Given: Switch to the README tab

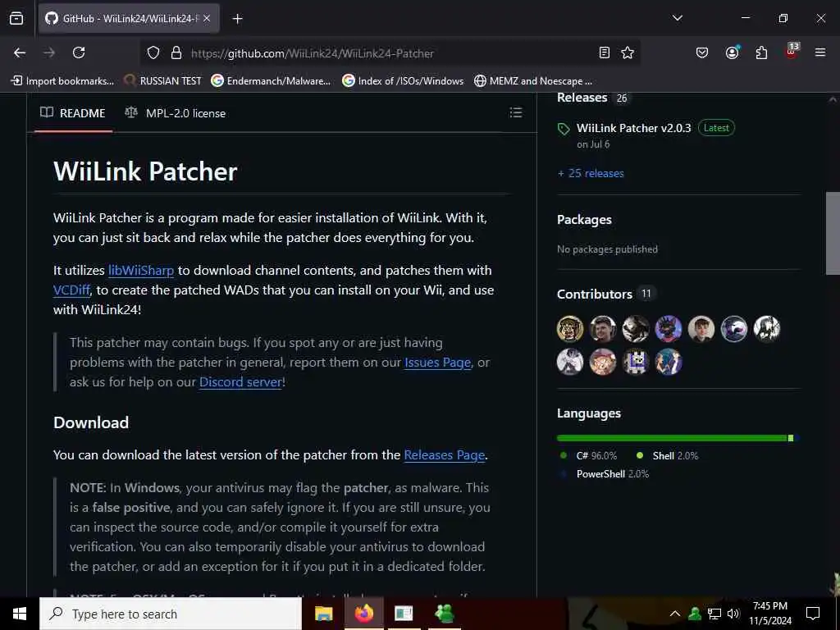Looking at the screenshot, I should pyautogui.click(x=73, y=113).
